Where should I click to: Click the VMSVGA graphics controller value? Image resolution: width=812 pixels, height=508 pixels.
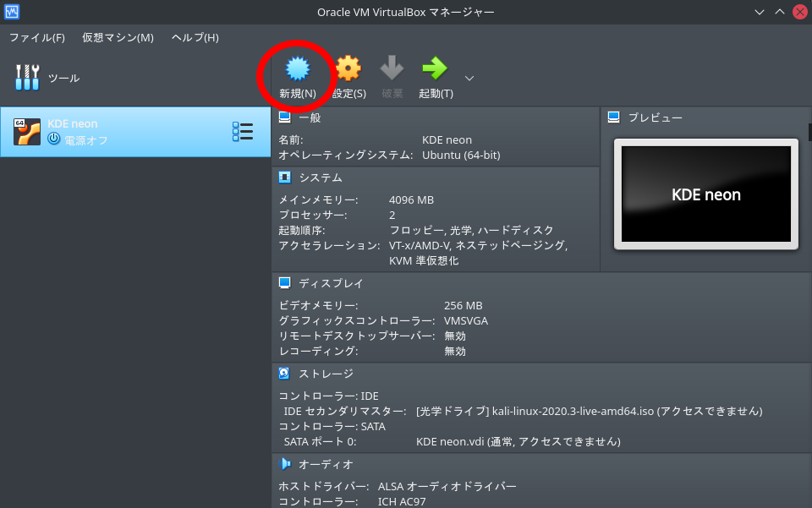tap(465, 320)
